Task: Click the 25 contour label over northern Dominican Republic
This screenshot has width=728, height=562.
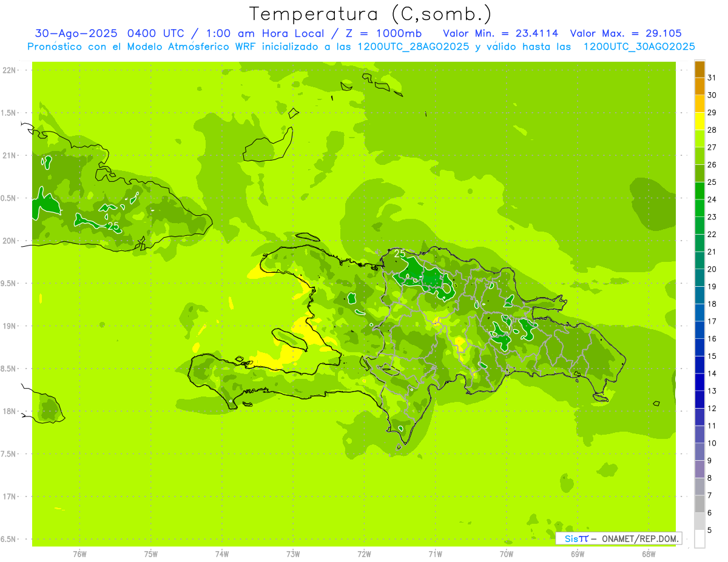Action: [400, 253]
